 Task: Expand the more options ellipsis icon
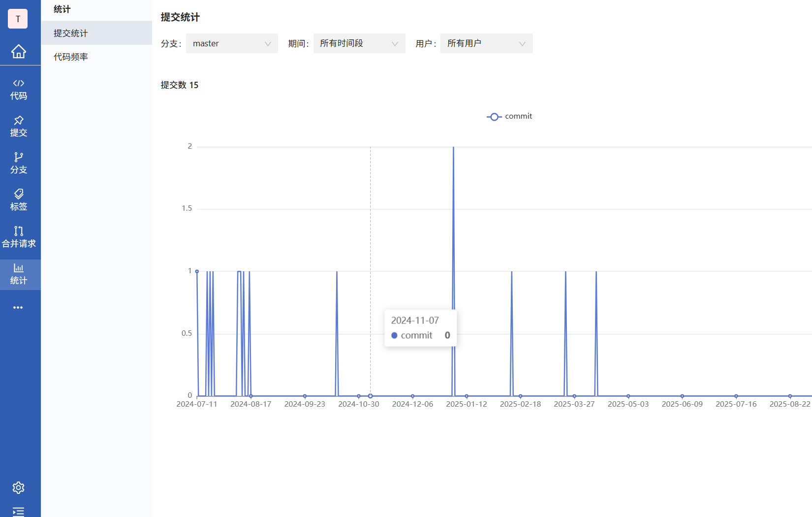(18, 307)
